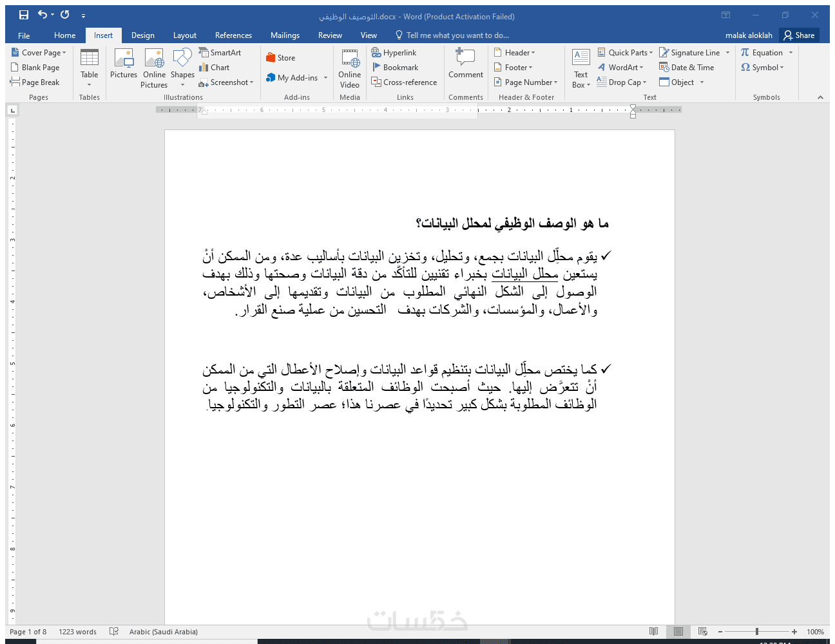Switch to Web Layout view
This screenshot has height=644, width=835.
pyautogui.click(x=702, y=632)
